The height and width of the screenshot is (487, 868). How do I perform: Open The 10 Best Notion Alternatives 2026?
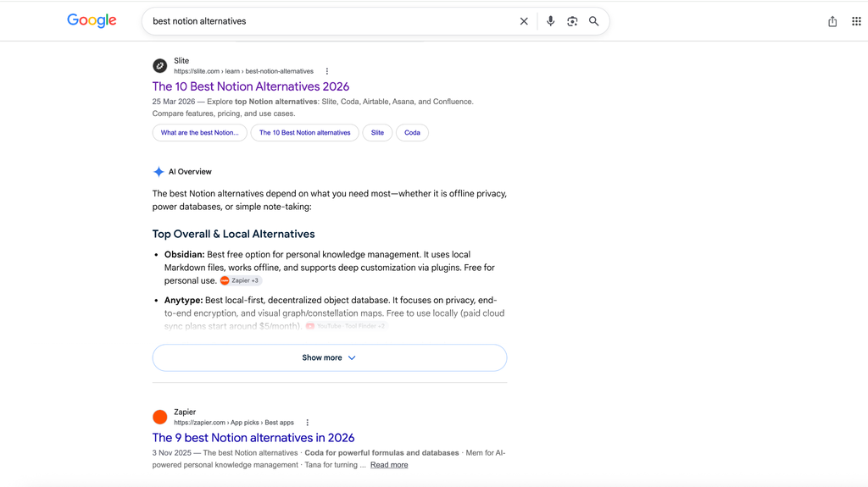(251, 86)
